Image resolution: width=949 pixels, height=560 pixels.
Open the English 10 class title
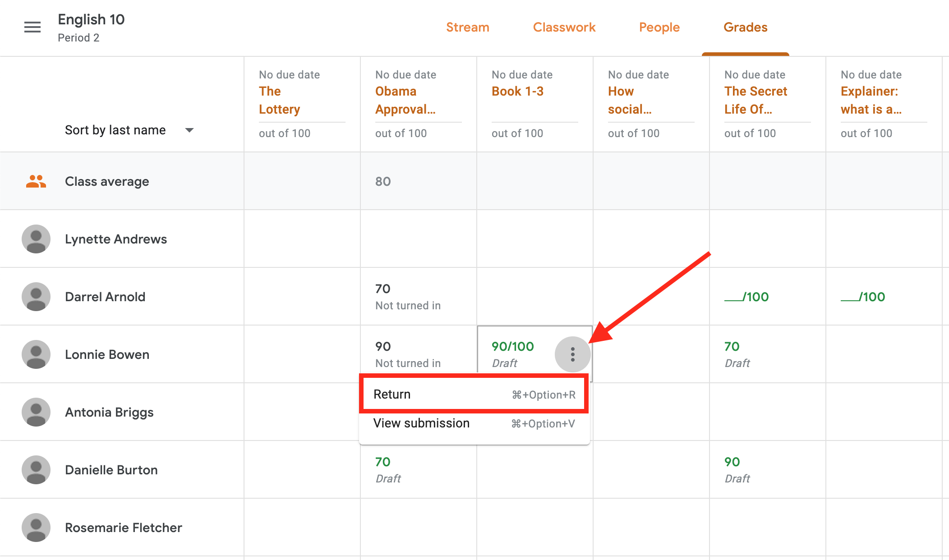click(x=91, y=20)
